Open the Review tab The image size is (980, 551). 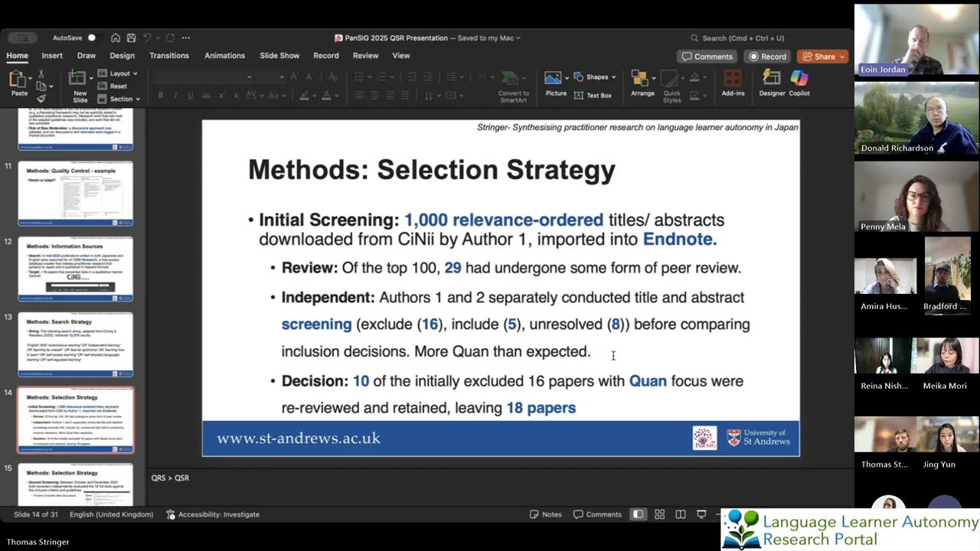click(x=365, y=56)
